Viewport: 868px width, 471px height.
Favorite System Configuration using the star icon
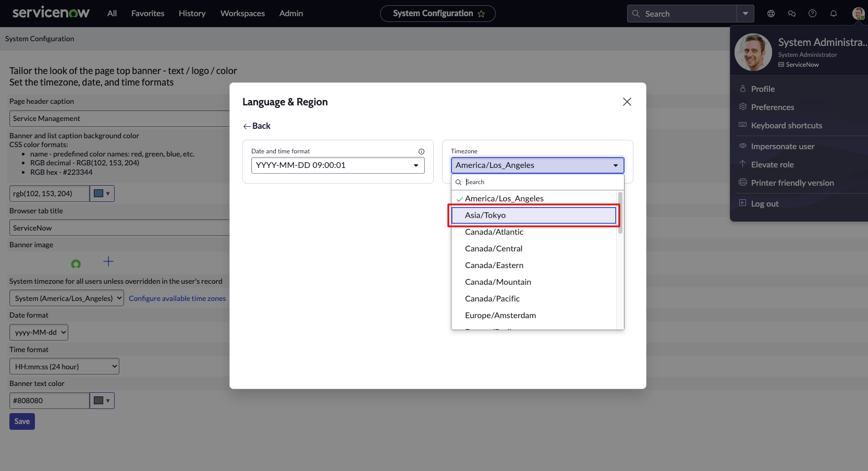pyautogui.click(x=482, y=14)
